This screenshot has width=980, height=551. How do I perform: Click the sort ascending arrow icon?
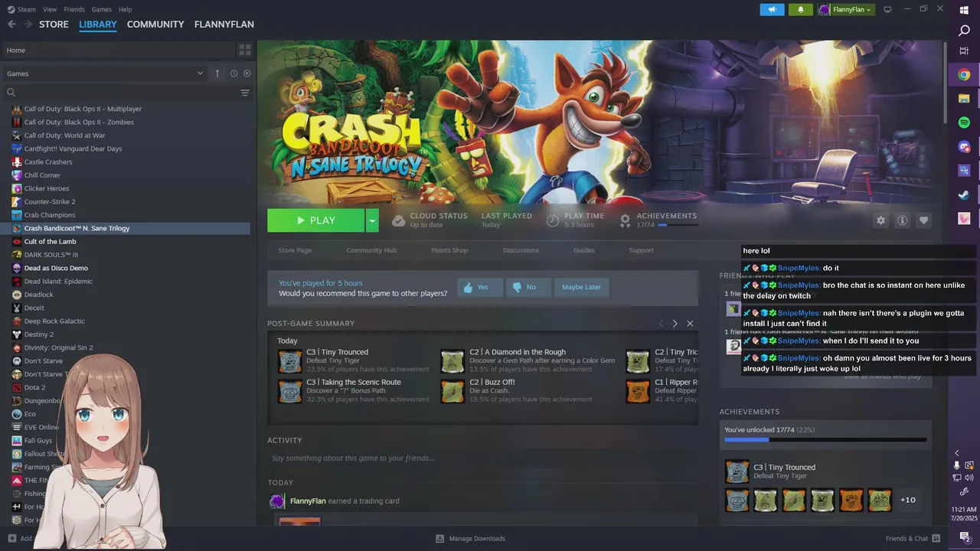tap(217, 73)
